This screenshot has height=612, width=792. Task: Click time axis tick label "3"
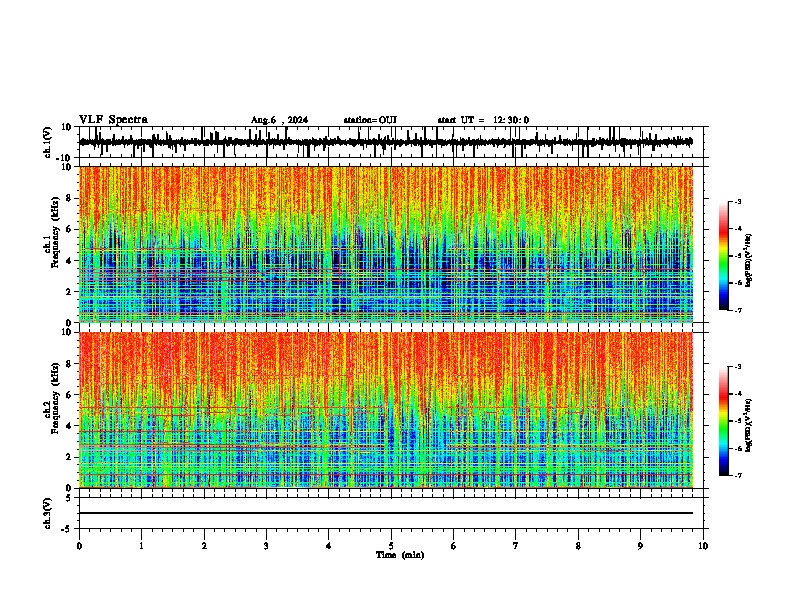[x=266, y=546]
